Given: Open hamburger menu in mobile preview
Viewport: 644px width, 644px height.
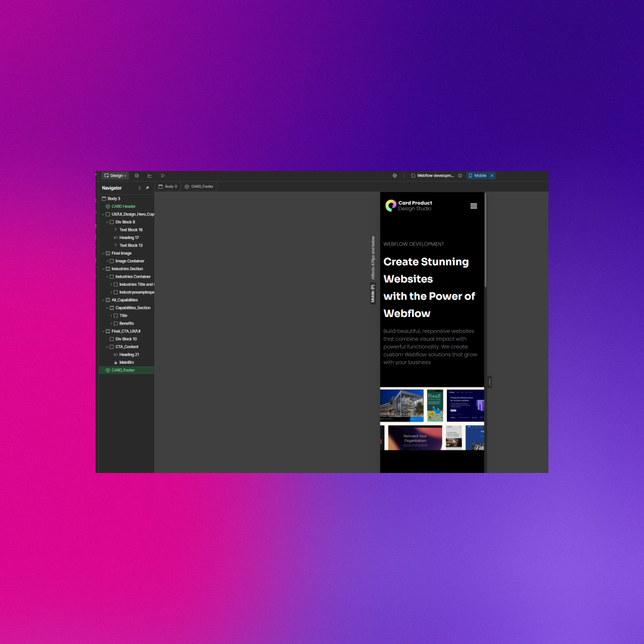Looking at the screenshot, I should click(x=473, y=206).
